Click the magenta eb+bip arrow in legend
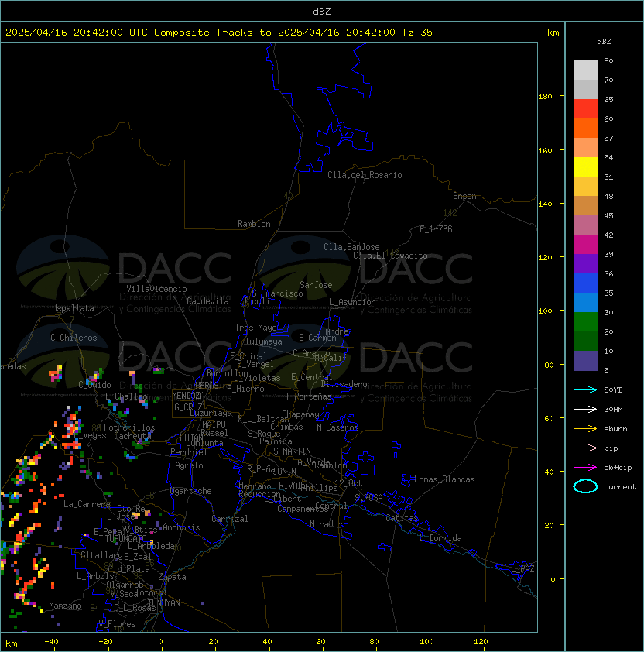Screen dimensions: 644x652 click(585, 468)
